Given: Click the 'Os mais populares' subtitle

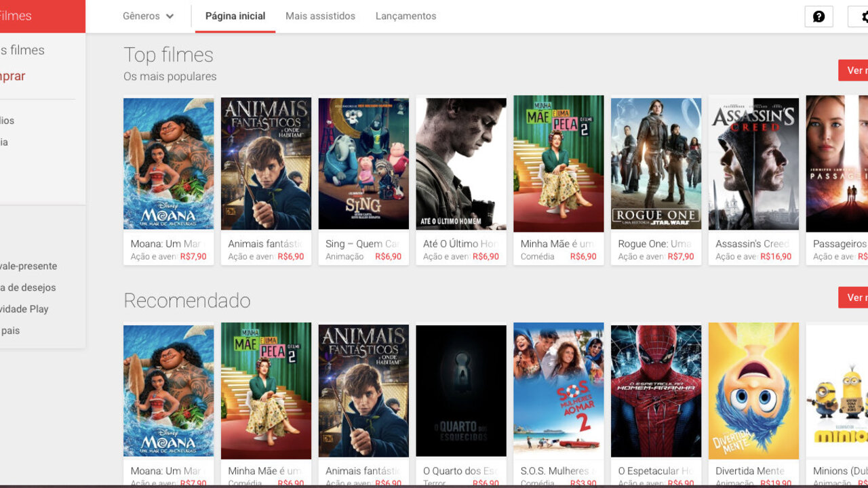Looking at the screenshot, I should pyautogui.click(x=170, y=77).
